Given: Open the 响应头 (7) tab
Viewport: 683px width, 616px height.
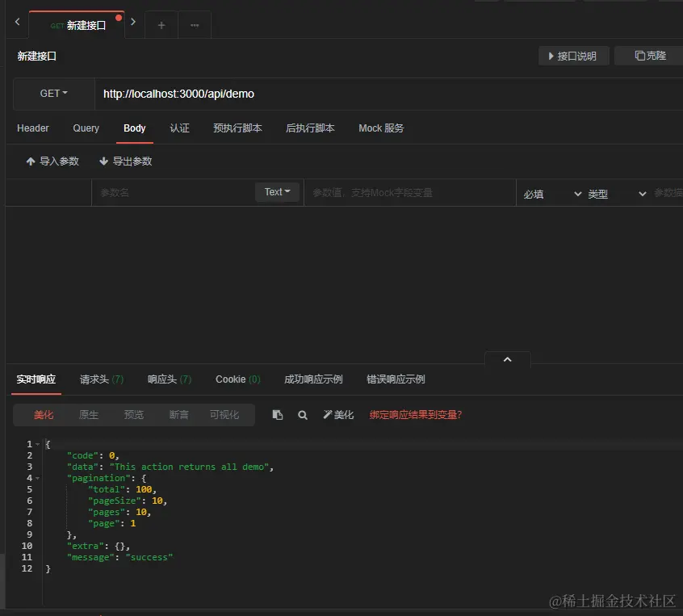Looking at the screenshot, I should (x=170, y=379).
